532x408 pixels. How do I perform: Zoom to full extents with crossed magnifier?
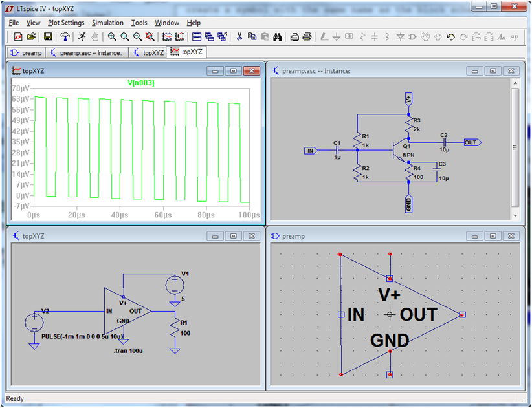150,37
